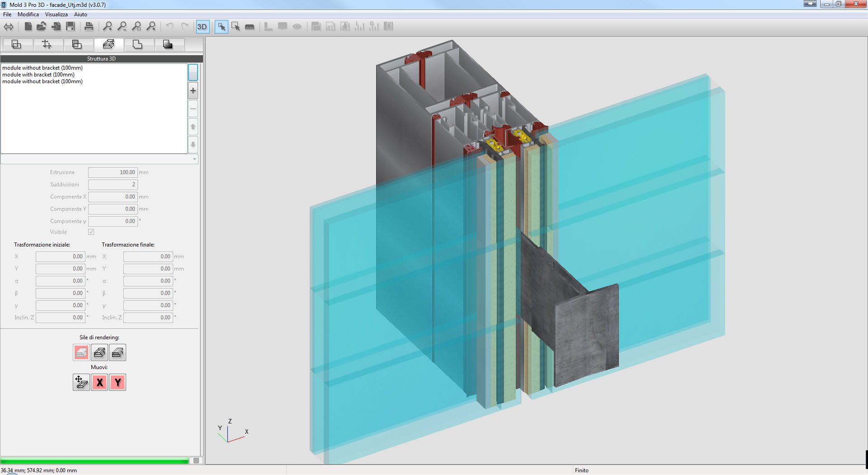Toggle the 3D view button
This screenshot has height=475, width=868.
click(x=202, y=27)
